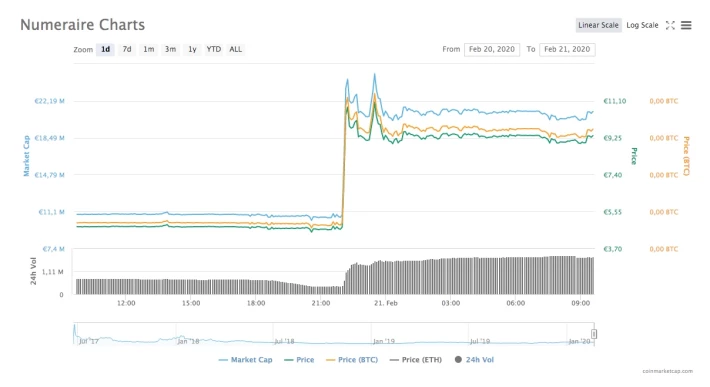Screen dimensions: 710x387
Task: Toggle Price (ETH) series in legend
Action: point(416,360)
